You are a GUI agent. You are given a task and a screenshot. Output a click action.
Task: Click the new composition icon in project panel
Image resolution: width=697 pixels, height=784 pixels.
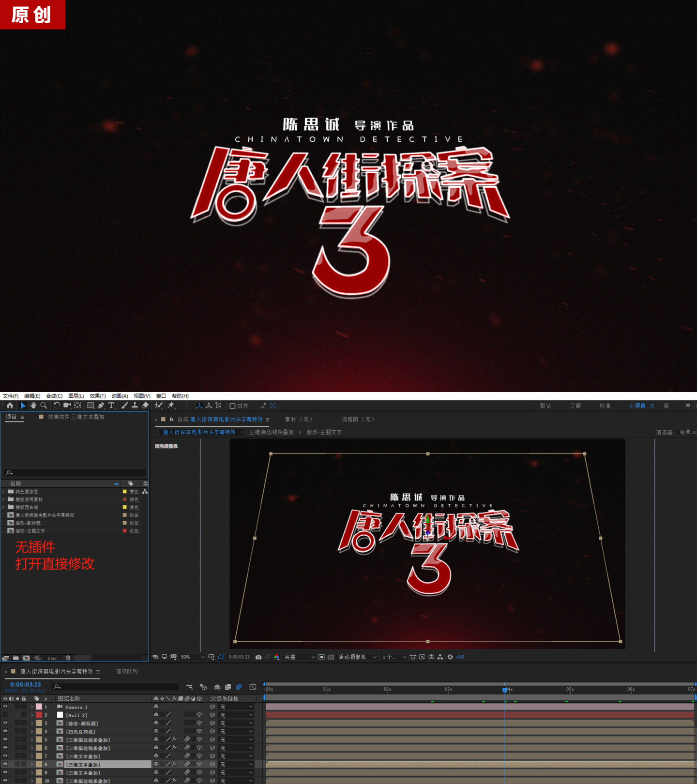[x=26, y=658]
